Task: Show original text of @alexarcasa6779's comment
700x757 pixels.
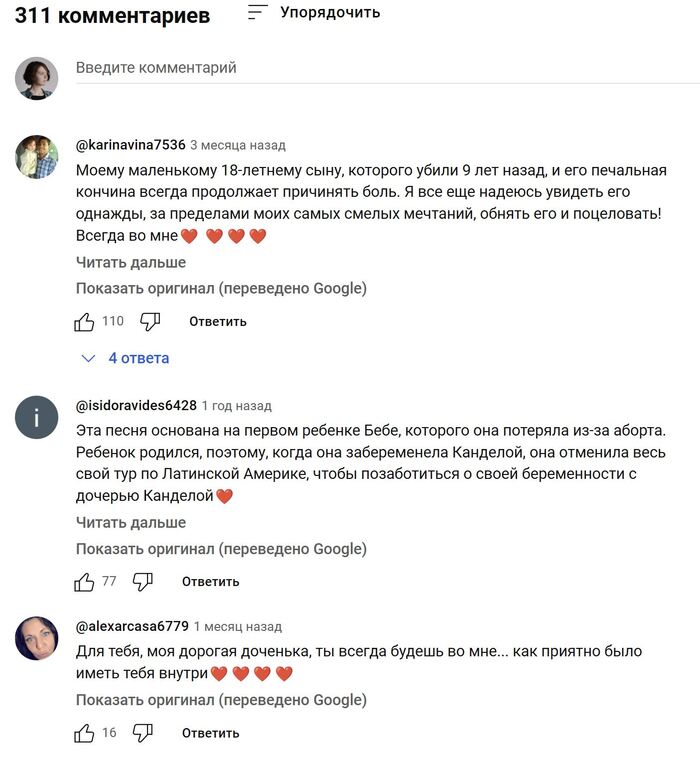Action: (x=221, y=700)
